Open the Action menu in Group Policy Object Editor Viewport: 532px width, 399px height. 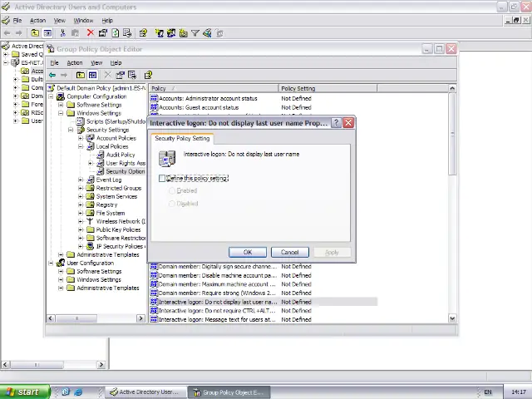click(x=75, y=63)
